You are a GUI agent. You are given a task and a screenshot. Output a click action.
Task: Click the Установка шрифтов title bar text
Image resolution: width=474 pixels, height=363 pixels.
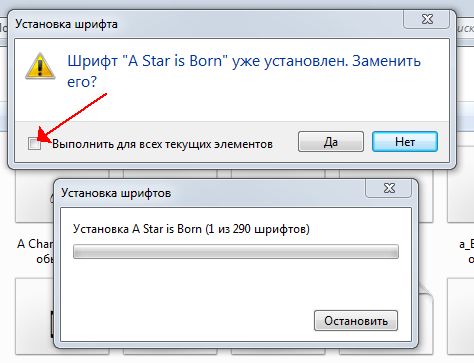click(x=116, y=193)
